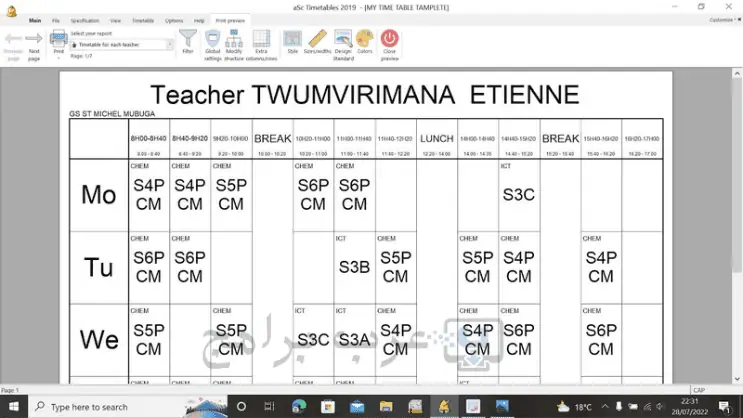Click Monday S5P CM chemistry cell
Image resolution: width=743 pixels, height=418 pixels.
point(231,195)
